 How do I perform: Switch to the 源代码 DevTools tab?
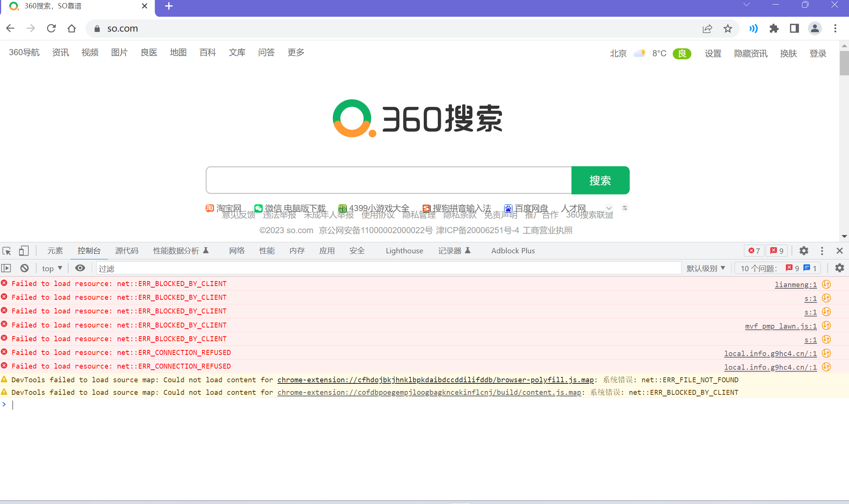(x=127, y=251)
